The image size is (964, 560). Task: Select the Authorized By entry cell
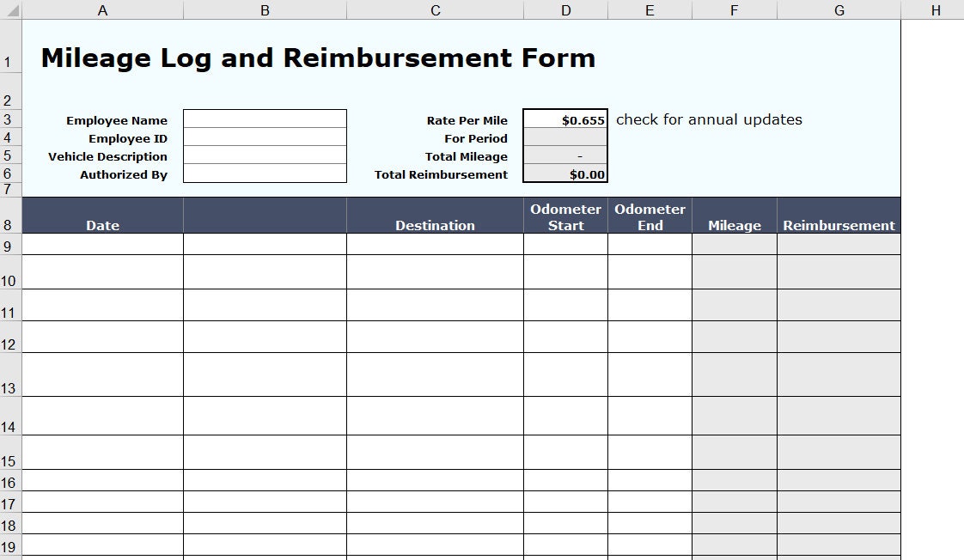265,174
